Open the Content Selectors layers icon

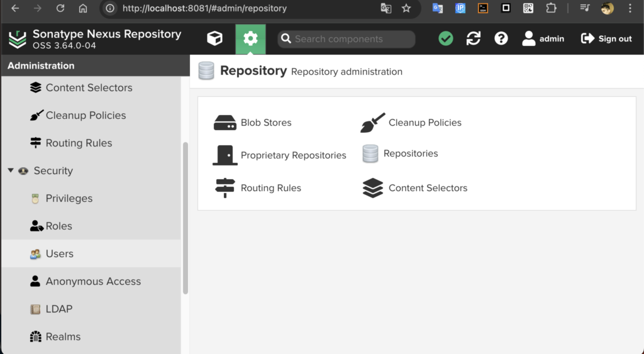click(x=372, y=188)
